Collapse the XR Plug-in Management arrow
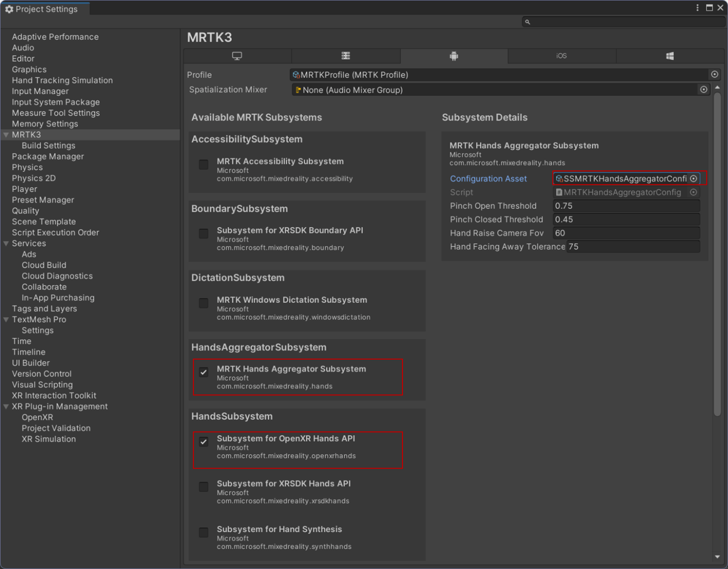This screenshot has width=728, height=569. click(6, 406)
